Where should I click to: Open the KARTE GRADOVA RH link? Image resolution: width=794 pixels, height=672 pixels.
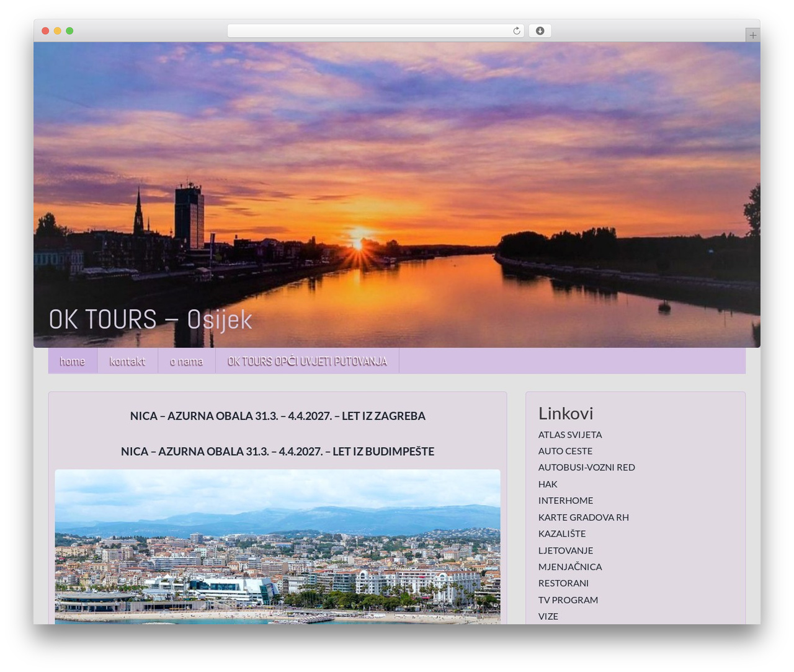583,517
